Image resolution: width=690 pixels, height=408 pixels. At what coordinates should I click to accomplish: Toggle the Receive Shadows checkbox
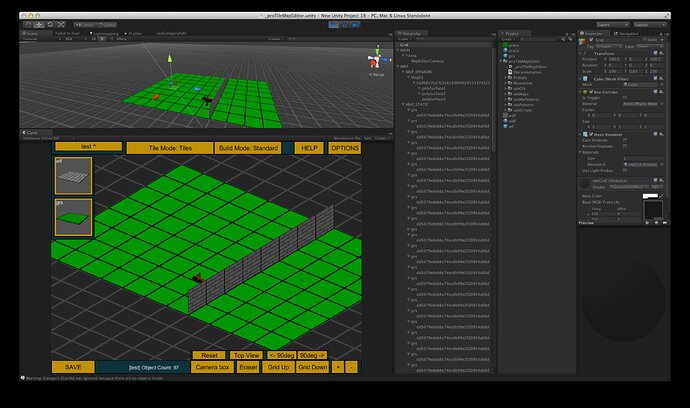[625, 146]
